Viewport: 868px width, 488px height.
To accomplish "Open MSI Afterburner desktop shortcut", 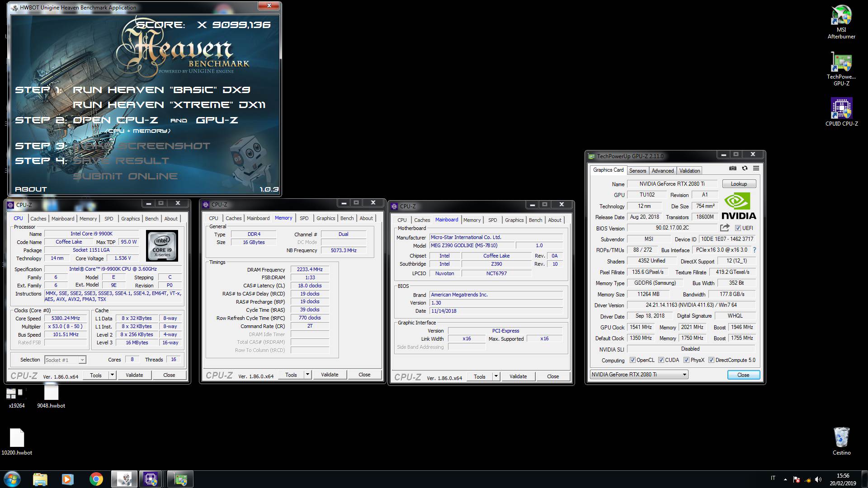I will [841, 22].
